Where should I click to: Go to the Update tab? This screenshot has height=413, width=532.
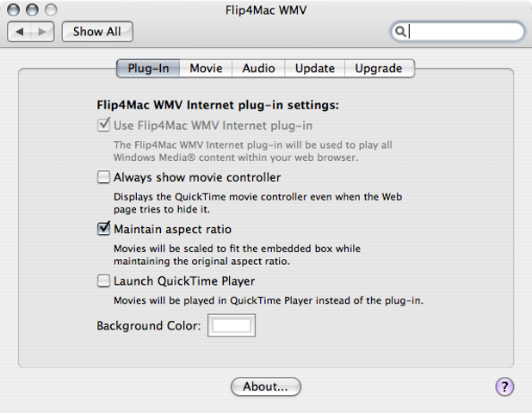(x=315, y=68)
